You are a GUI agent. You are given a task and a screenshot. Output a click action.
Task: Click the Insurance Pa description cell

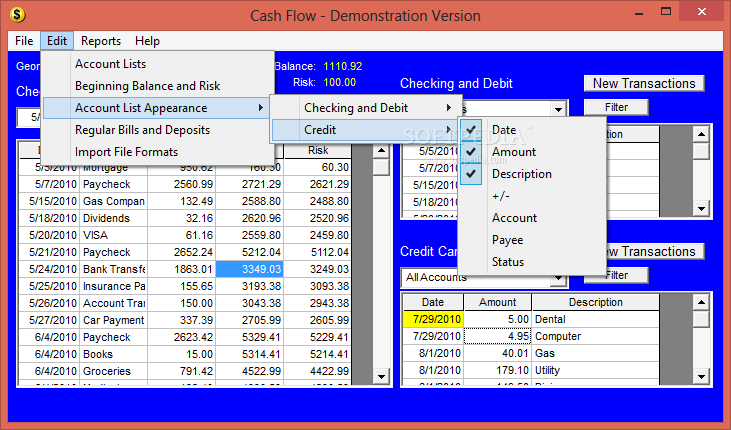(114, 286)
